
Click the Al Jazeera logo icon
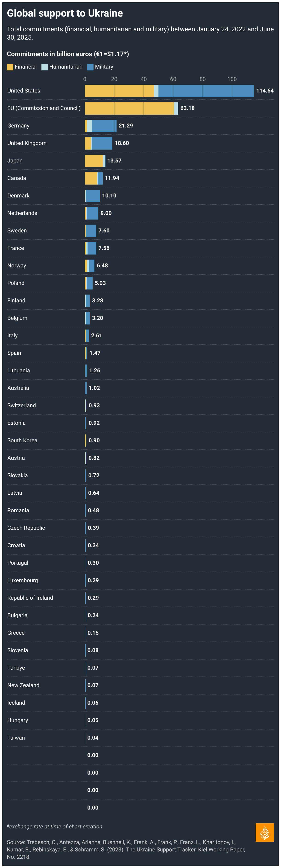pyautogui.click(x=264, y=832)
